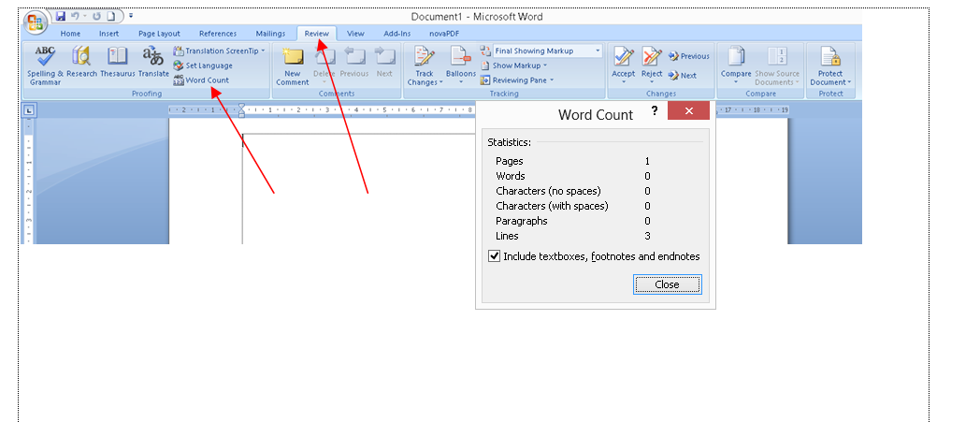Switch to the Insert tab

click(x=108, y=34)
